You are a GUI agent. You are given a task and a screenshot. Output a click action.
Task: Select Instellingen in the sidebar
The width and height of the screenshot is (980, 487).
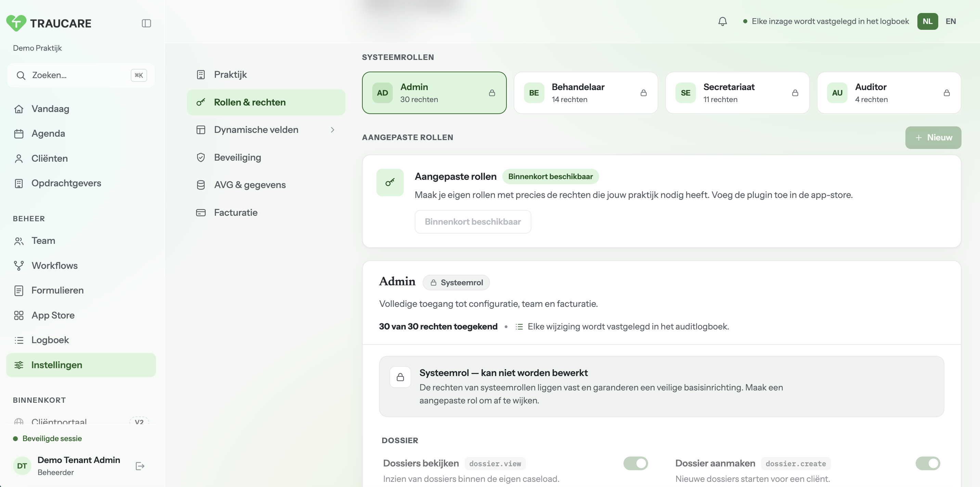pos(81,365)
